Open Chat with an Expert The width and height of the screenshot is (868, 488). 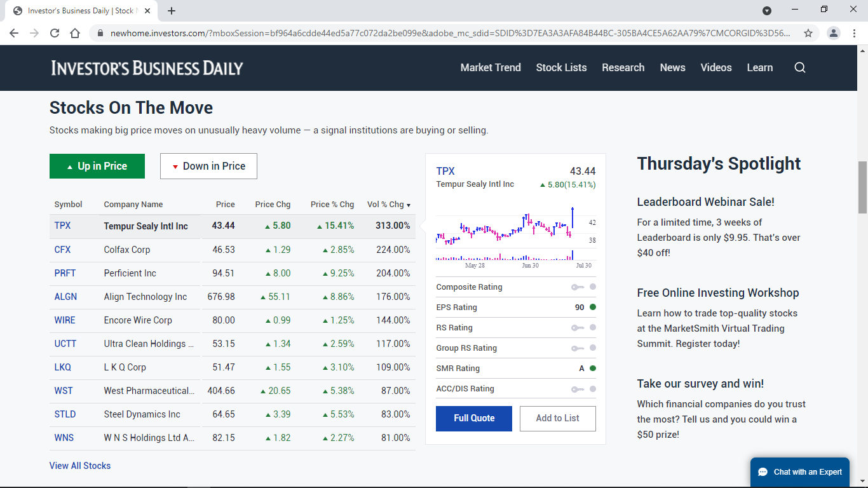pyautogui.click(x=800, y=472)
